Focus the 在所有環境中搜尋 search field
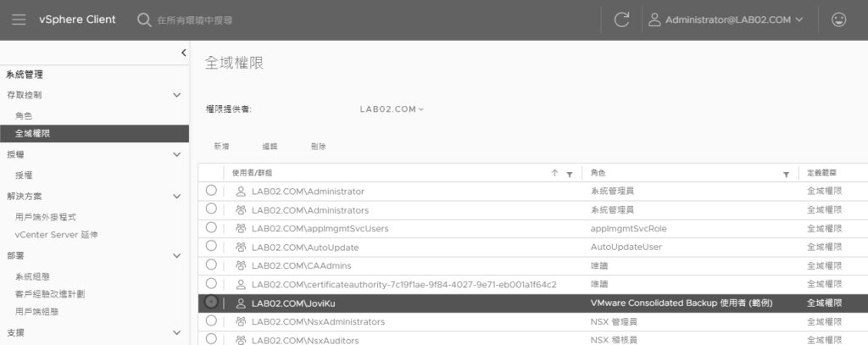The image size is (868, 345). coord(195,20)
